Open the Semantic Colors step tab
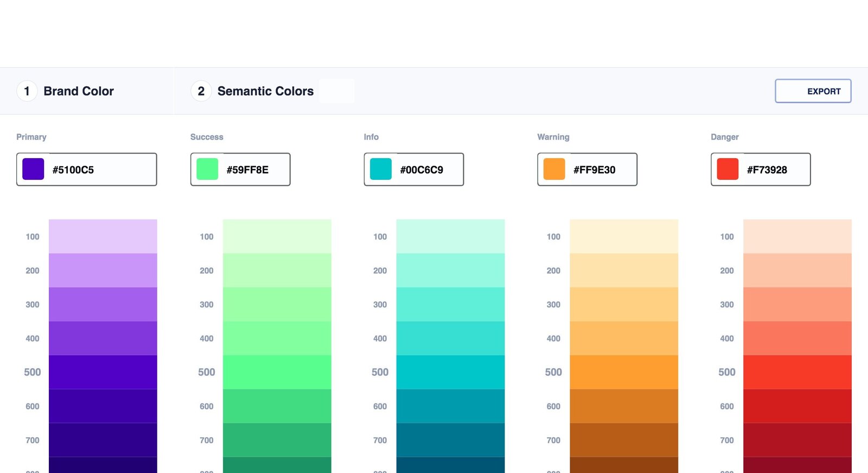 [x=252, y=91]
